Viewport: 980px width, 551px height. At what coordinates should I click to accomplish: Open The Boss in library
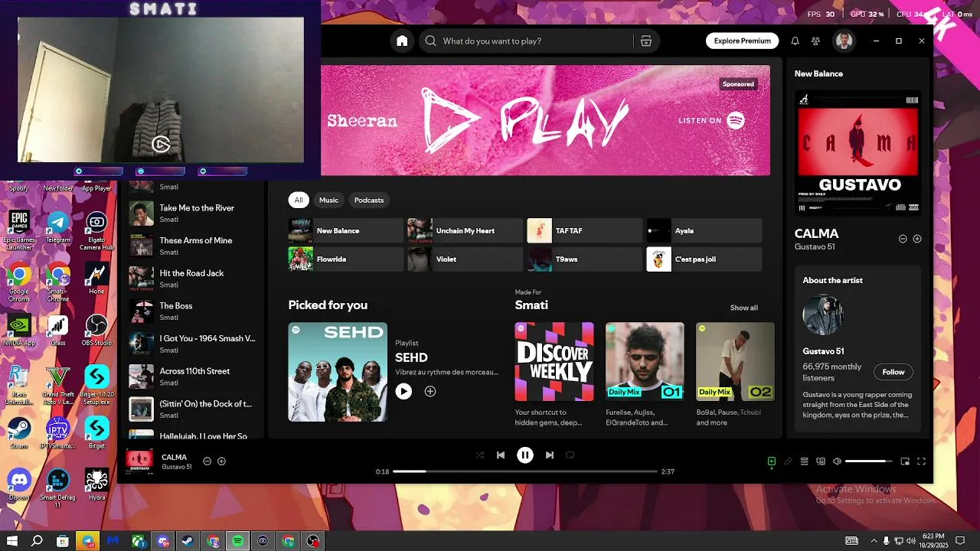pos(191,311)
